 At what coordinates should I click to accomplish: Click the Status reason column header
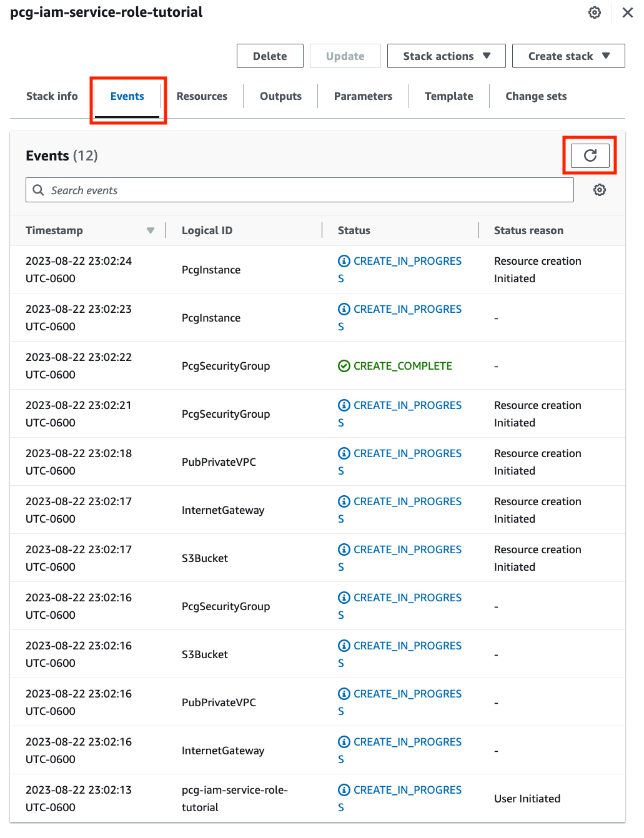[x=528, y=230]
